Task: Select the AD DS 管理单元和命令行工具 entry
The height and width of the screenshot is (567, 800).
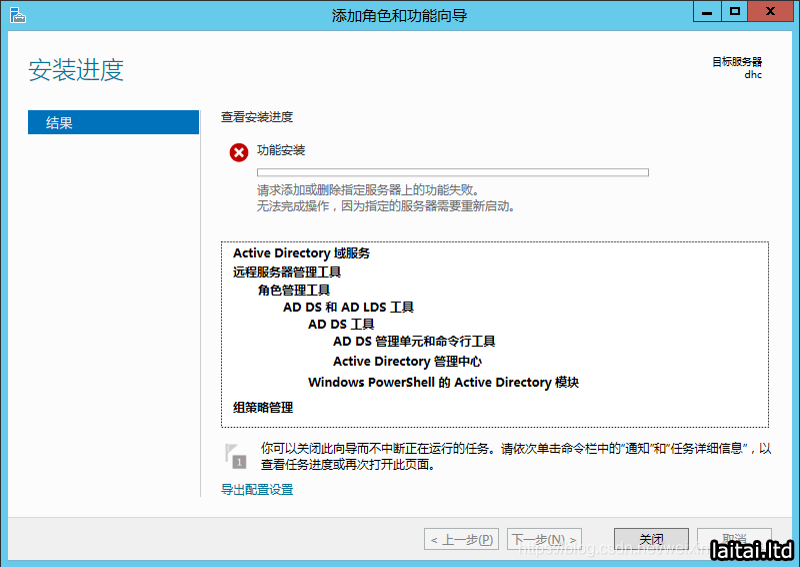Action: click(x=414, y=342)
